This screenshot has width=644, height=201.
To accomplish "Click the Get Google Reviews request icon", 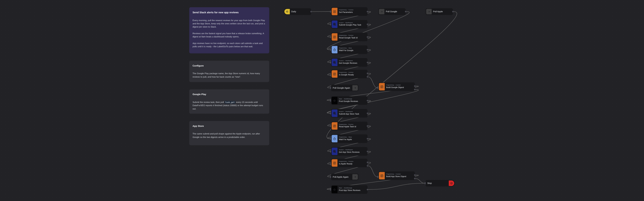I will tap(334, 63).
